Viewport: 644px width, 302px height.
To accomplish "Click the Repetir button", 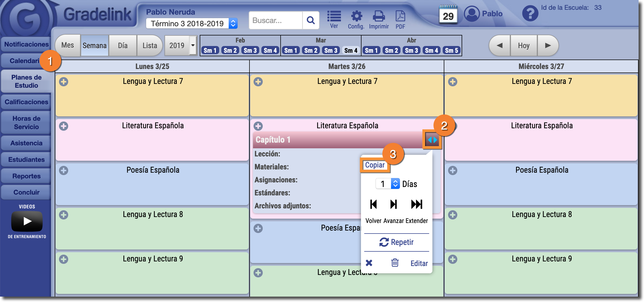I will (x=397, y=242).
